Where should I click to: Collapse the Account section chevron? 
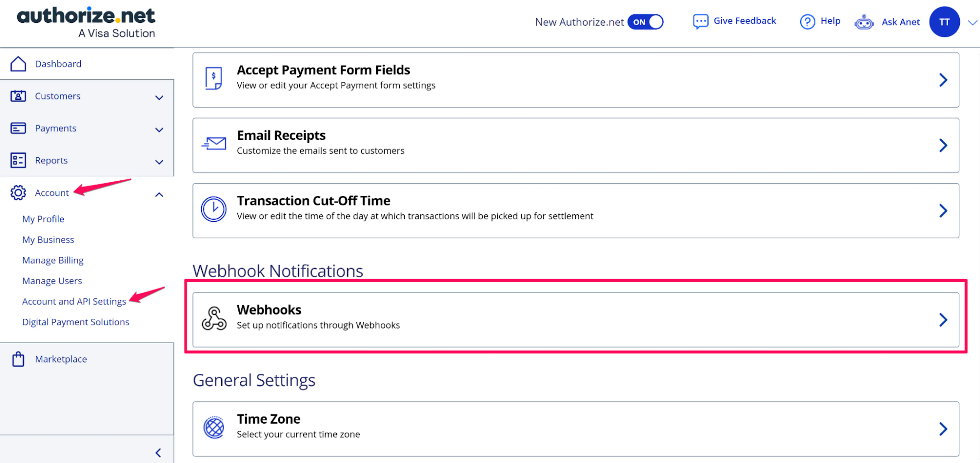pos(159,195)
